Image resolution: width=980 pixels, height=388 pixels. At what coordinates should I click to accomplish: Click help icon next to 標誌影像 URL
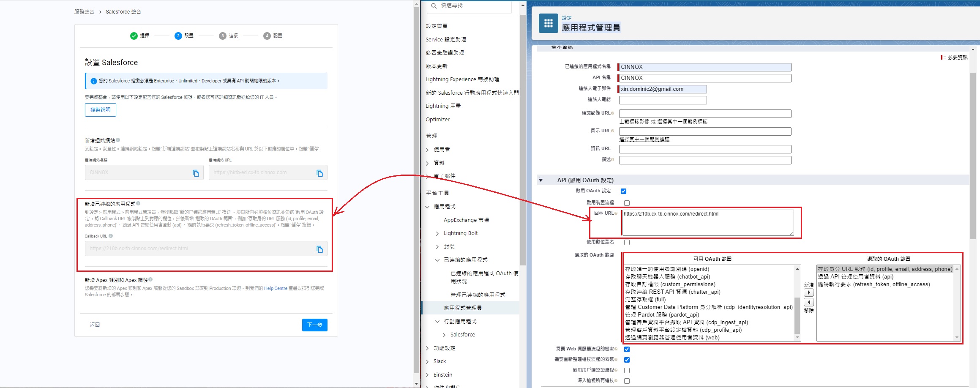pyautogui.click(x=612, y=113)
